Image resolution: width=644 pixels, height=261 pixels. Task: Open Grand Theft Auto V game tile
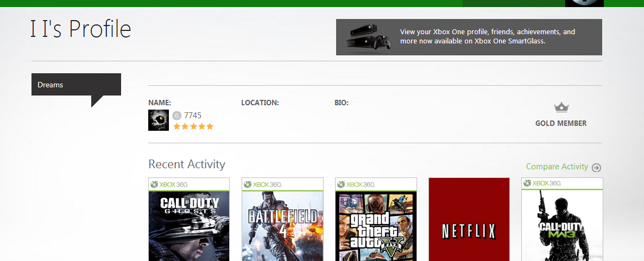pyautogui.click(x=376, y=220)
